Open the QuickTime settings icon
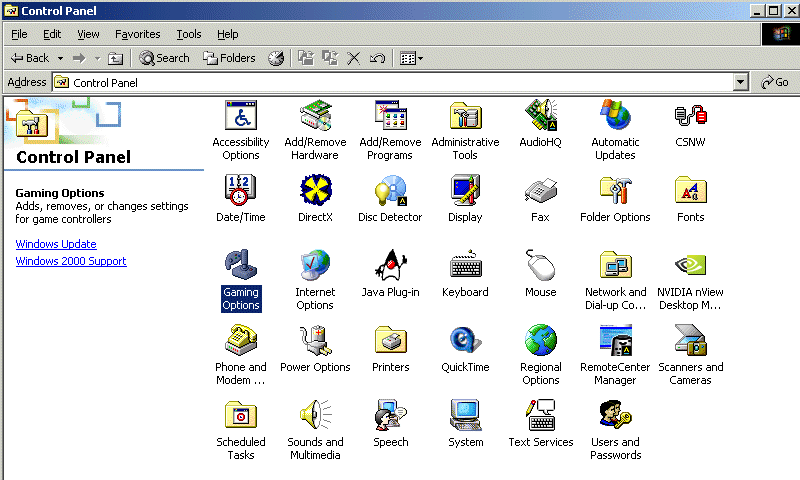The width and height of the screenshot is (800, 480). pyautogui.click(x=465, y=340)
